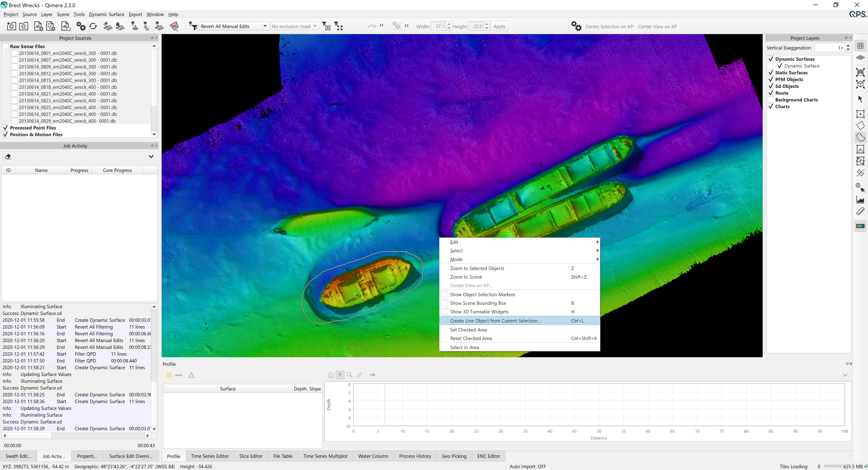Viewport: 868px width, 470px height.
Task: Open the Revert All Manual Edits dropdown
Action: point(265,26)
